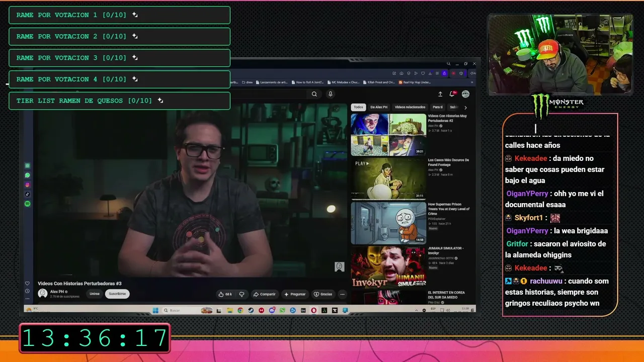Screen dimensions: 644x362
Task: Open How Supermax Prison video thumbnail
Action: click(x=388, y=223)
